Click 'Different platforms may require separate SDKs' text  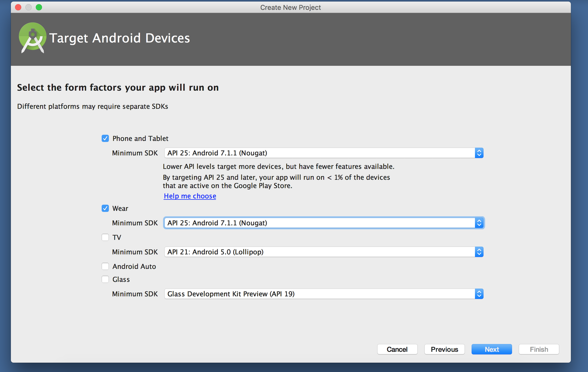pos(93,106)
